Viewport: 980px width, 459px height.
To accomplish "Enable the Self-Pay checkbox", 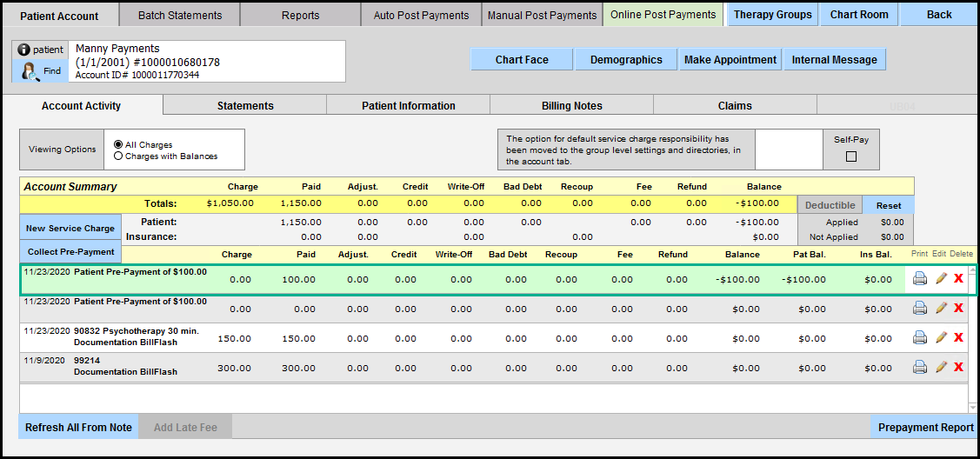I will (851, 156).
